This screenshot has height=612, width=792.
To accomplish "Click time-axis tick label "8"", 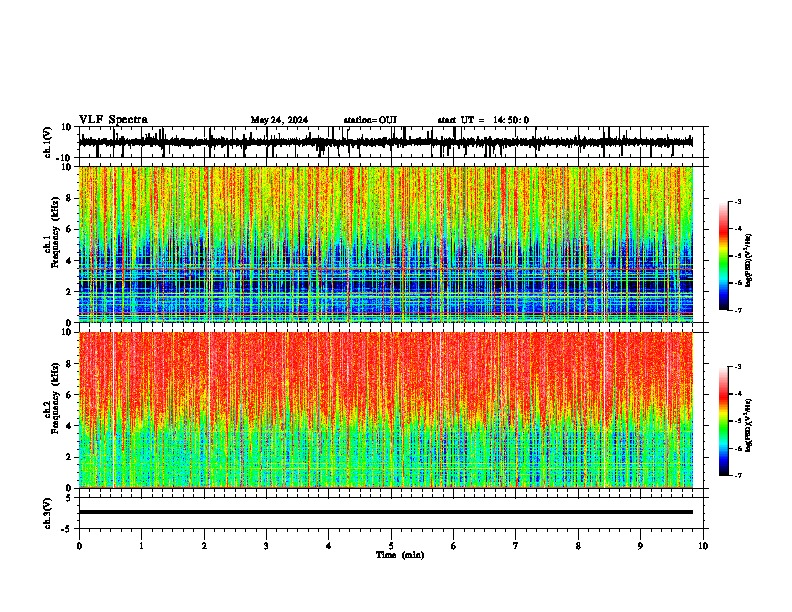I will click(x=578, y=546).
